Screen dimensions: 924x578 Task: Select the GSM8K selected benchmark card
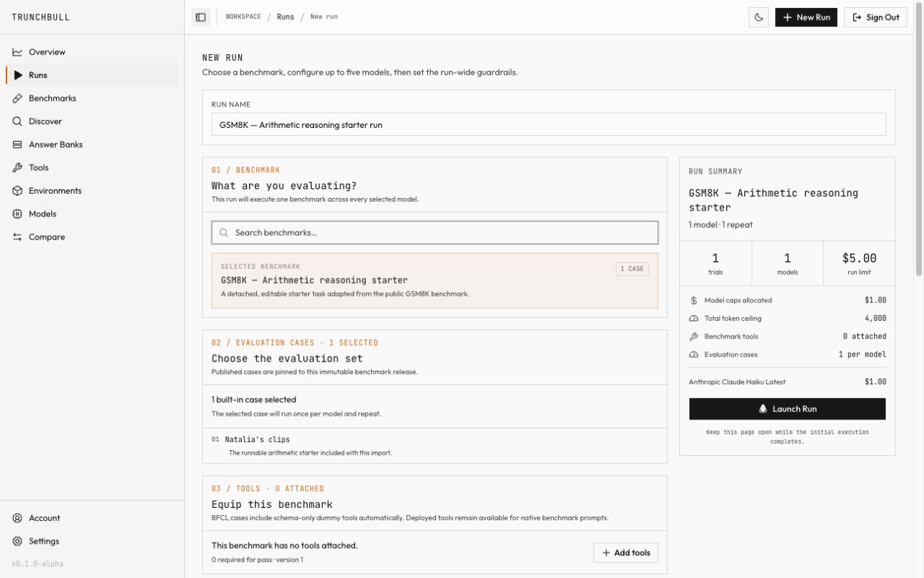click(x=435, y=281)
